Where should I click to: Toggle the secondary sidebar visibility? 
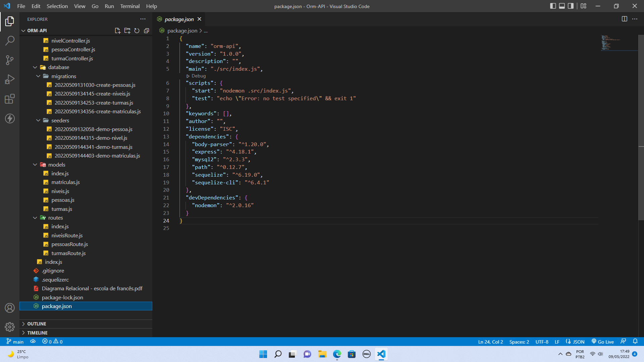(570, 6)
